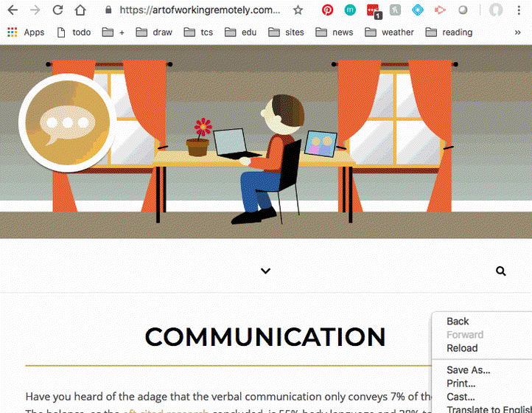The width and height of the screenshot is (532, 413).
Task: Open the Pinterest extension icon
Action: [x=327, y=10]
